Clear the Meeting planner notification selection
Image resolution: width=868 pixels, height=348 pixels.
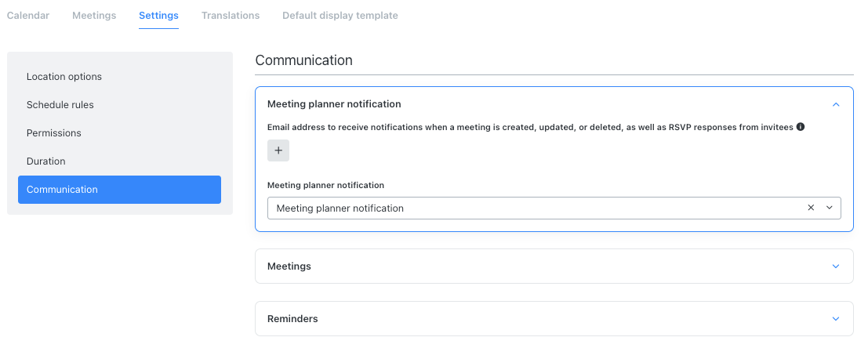[x=811, y=208]
